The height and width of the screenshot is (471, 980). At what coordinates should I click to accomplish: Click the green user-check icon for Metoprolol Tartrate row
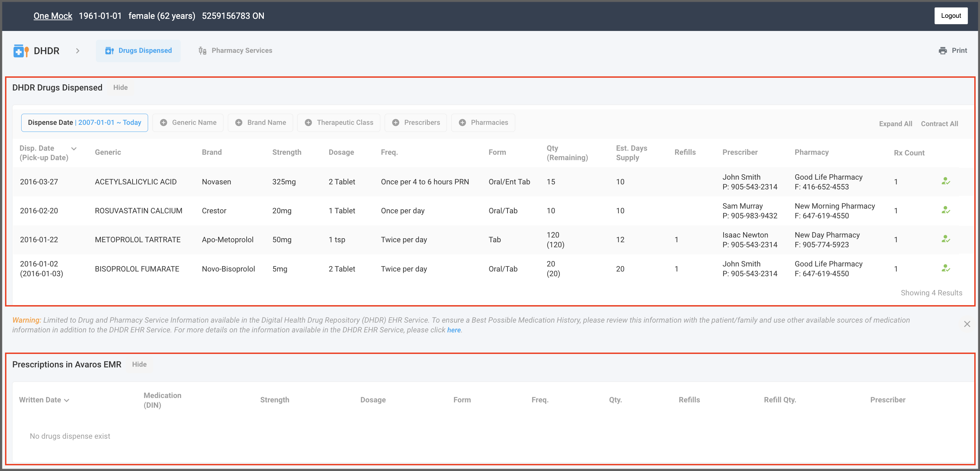click(946, 239)
